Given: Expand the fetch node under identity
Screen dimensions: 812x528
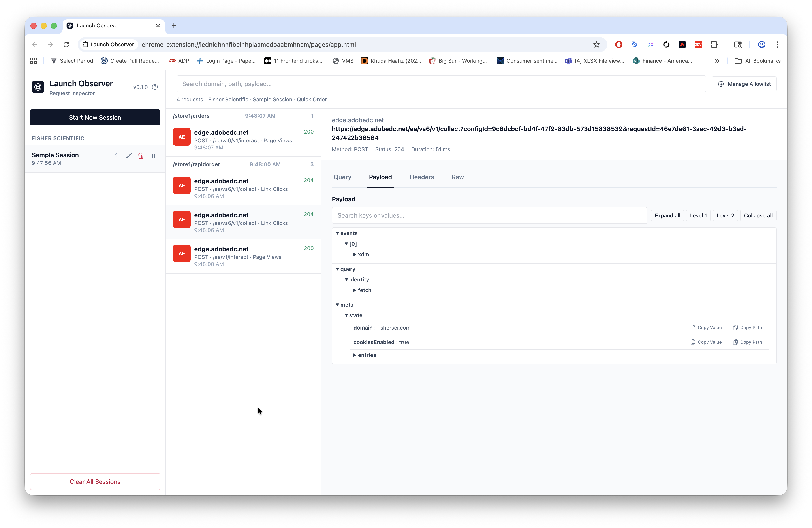Looking at the screenshot, I should tap(355, 290).
